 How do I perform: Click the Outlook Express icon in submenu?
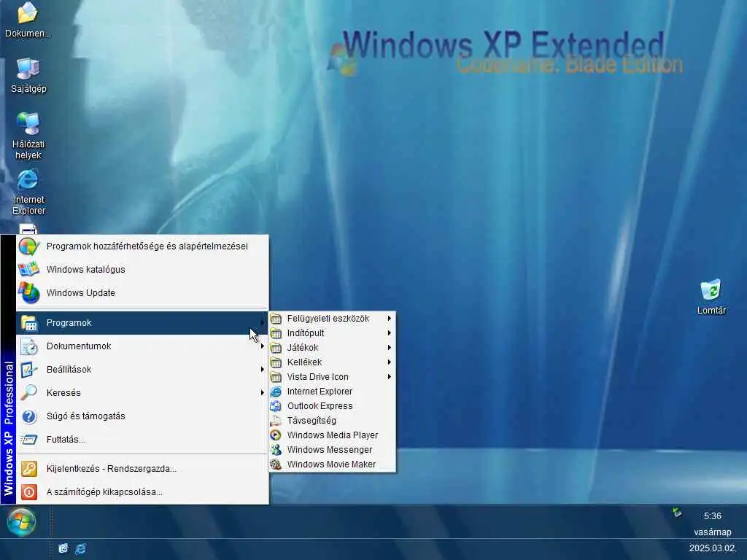(x=276, y=406)
